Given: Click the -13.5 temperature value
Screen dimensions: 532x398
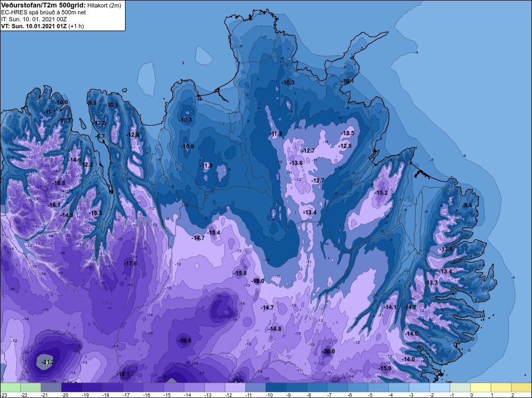Looking at the screenshot, I should click(x=348, y=133).
